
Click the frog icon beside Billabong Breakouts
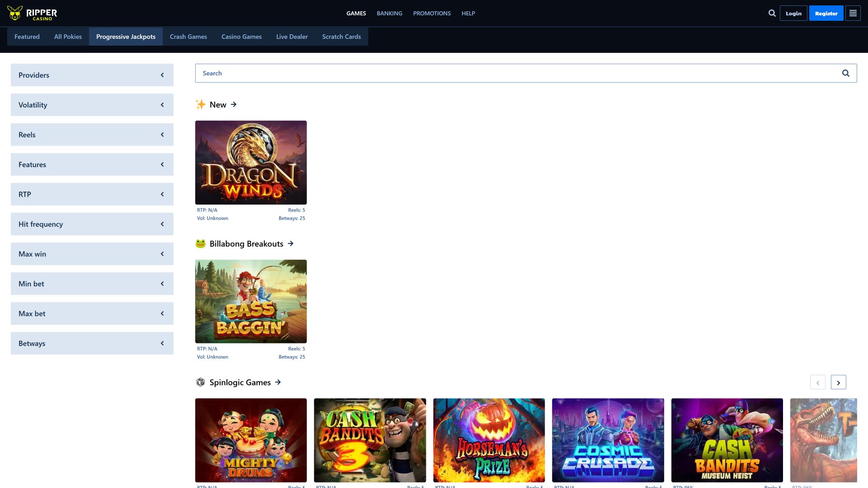click(200, 244)
